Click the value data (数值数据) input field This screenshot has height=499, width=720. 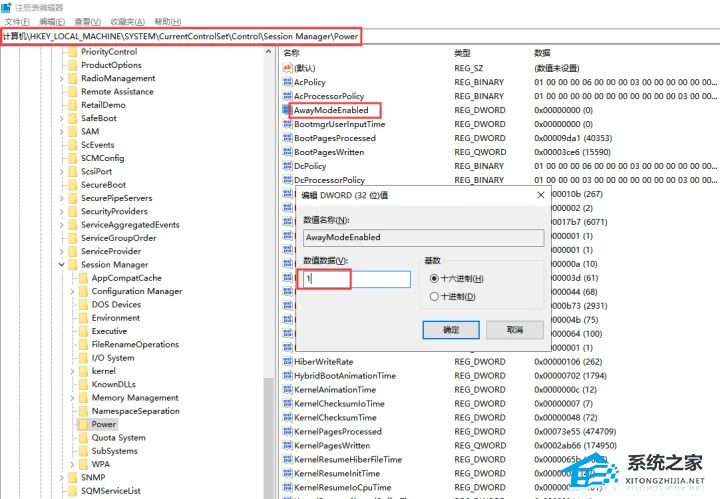tap(356, 279)
